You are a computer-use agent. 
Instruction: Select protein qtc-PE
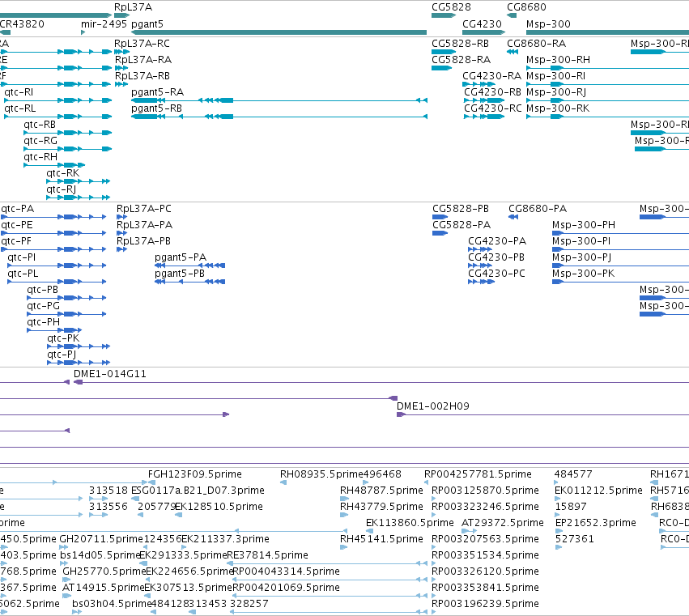click(x=53, y=233)
